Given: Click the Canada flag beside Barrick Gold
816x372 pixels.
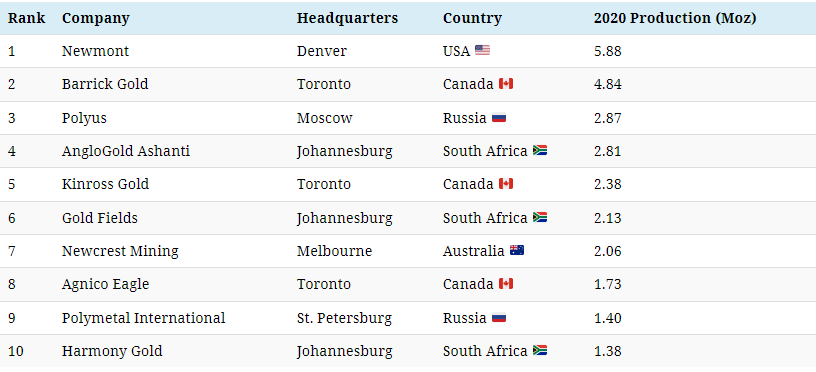Looking at the screenshot, I should pos(506,84).
